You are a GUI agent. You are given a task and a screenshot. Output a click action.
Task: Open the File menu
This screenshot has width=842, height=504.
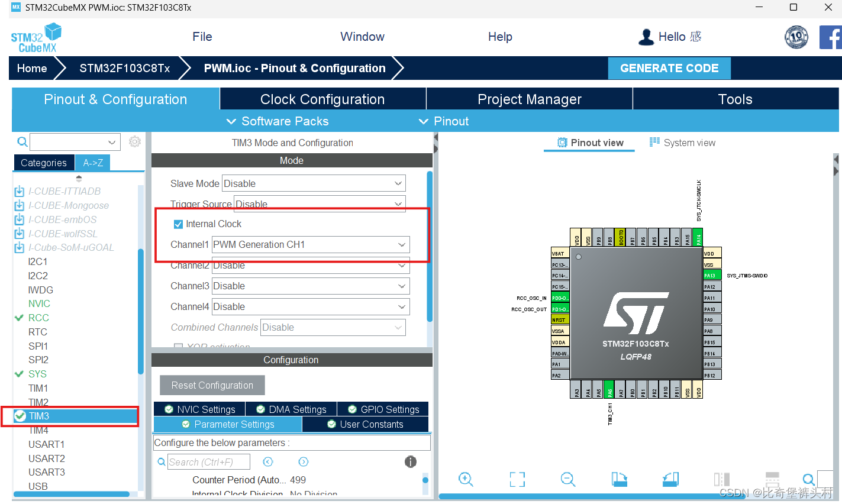click(202, 37)
